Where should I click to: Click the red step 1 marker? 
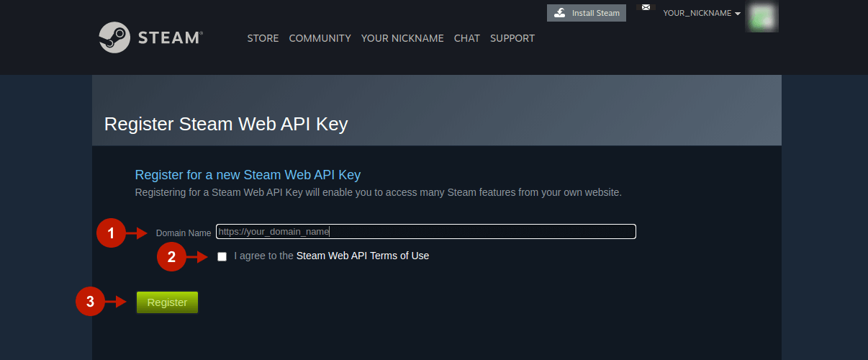(111, 233)
